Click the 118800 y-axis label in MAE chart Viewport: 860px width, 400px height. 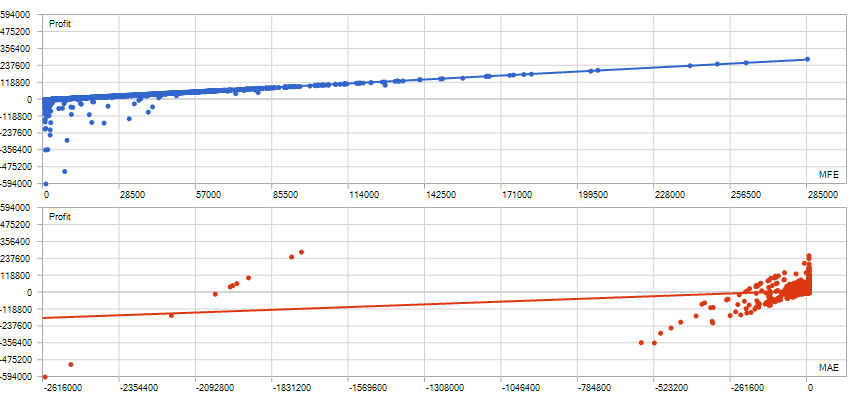tap(18, 275)
